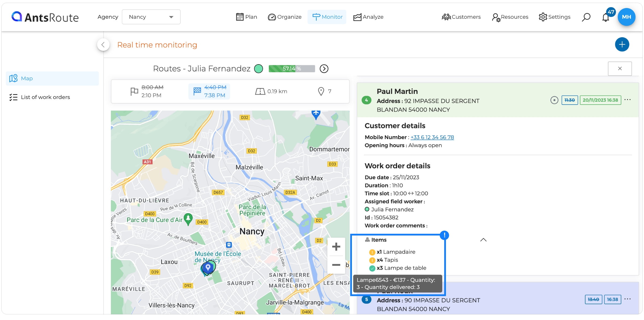Click the green status dot next to Julia Fernandez

[x=258, y=69]
